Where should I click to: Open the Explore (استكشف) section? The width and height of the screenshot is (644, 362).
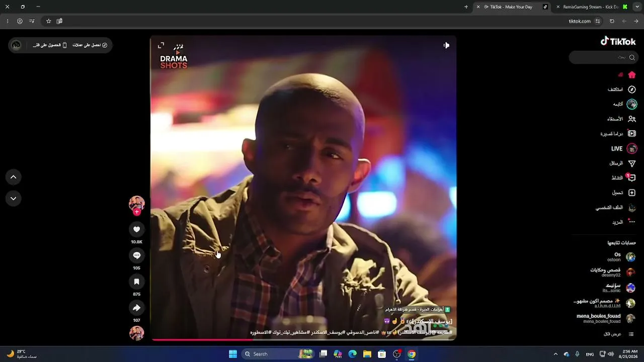click(622, 89)
